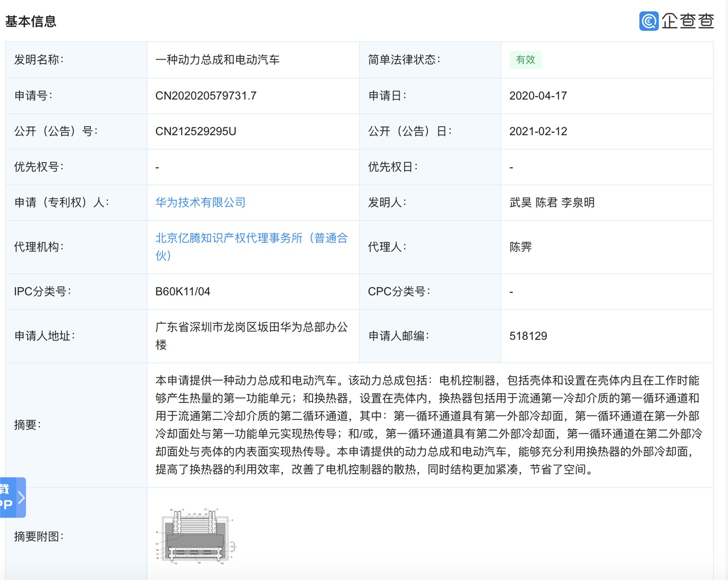Click the 有效 legal status badge
The height and width of the screenshot is (580, 728).
coord(525,60)
